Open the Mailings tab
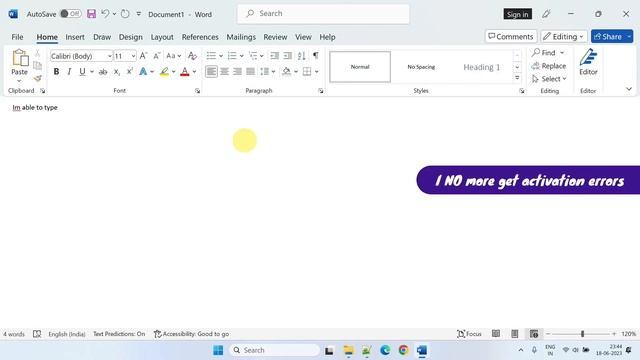 pyautogui.click(x=241, y=37)
